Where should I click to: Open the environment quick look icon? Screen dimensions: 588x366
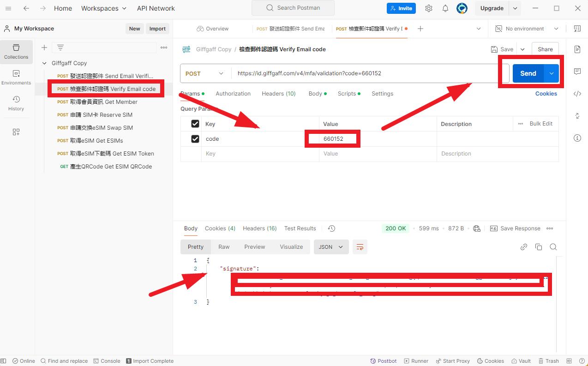577,29
